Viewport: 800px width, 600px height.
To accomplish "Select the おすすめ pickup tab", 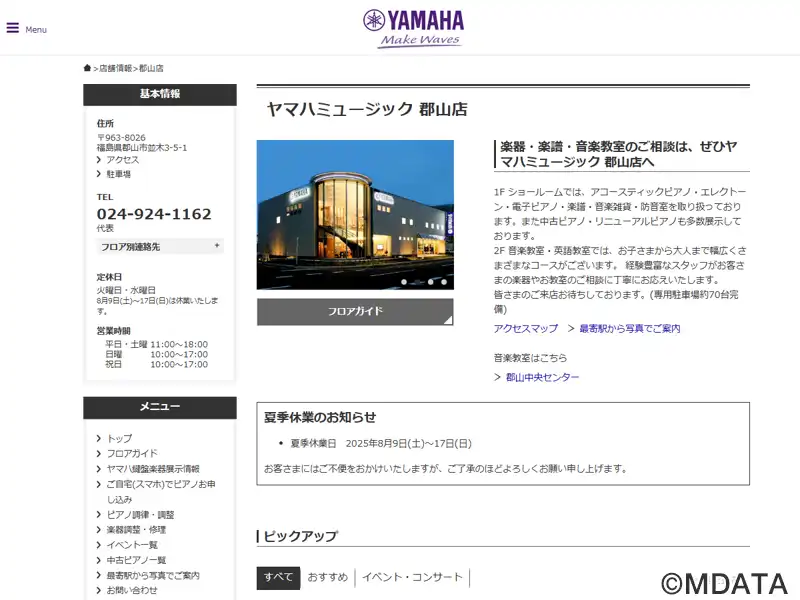I will point(328,578).
